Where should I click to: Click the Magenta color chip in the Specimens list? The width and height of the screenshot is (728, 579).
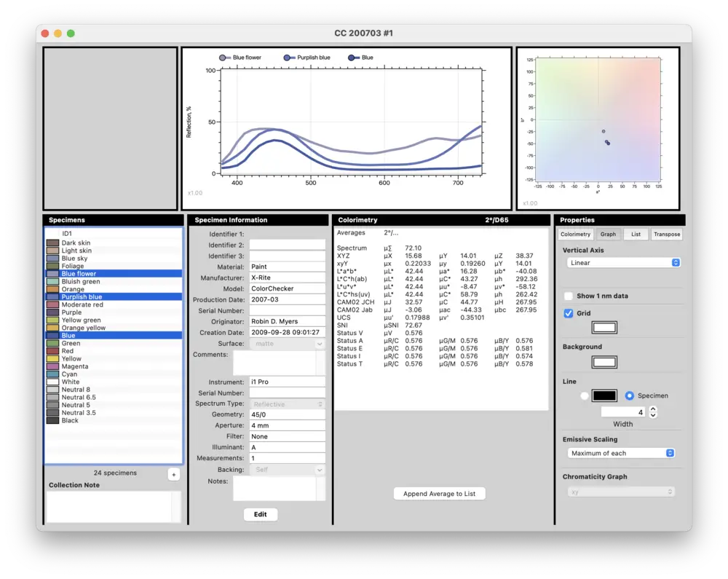(x=54, y=366)
